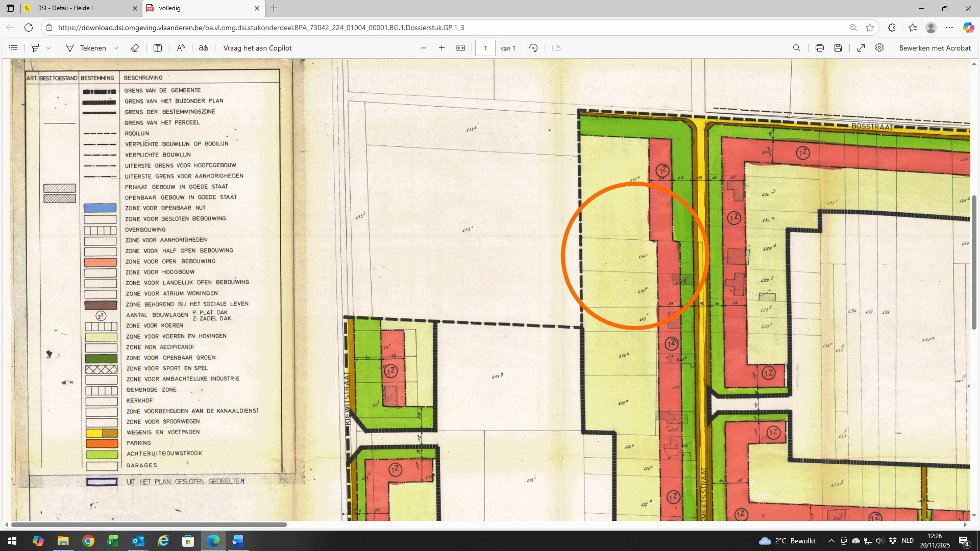Show hidden system tray icons chevron

(831, 541)
